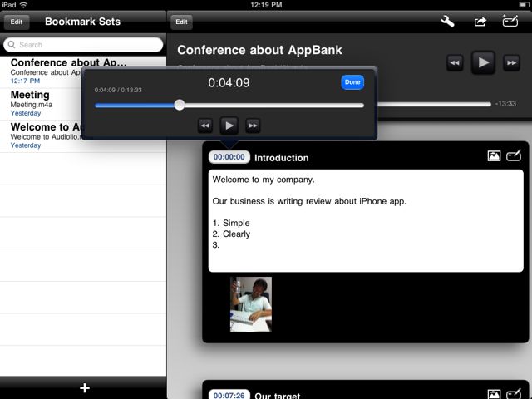Edit the Introduction bookmark with pencil icon
This screenshot has height=399, width=532.
pyautogui.click(x=514, y=155)
